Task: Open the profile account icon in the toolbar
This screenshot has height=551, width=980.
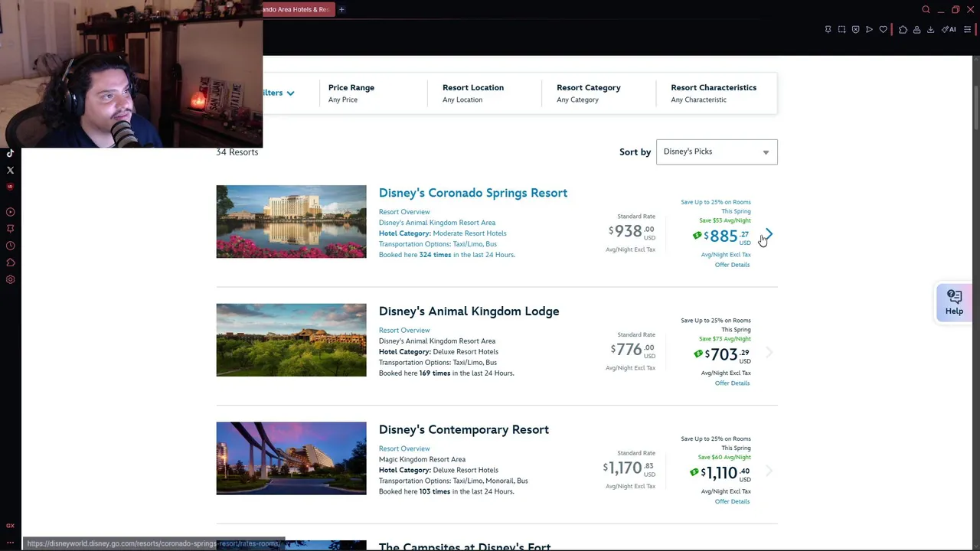Action: [x=916, y=29]
